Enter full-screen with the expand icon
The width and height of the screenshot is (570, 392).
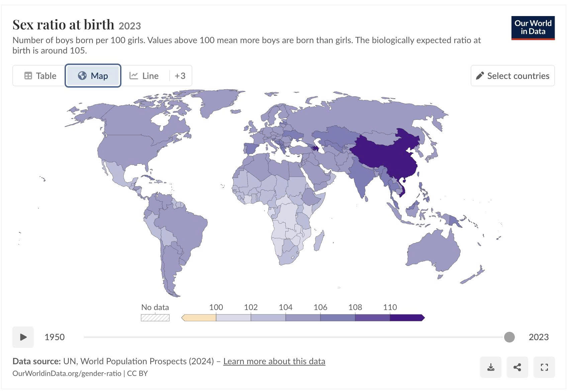coord(544,367)
